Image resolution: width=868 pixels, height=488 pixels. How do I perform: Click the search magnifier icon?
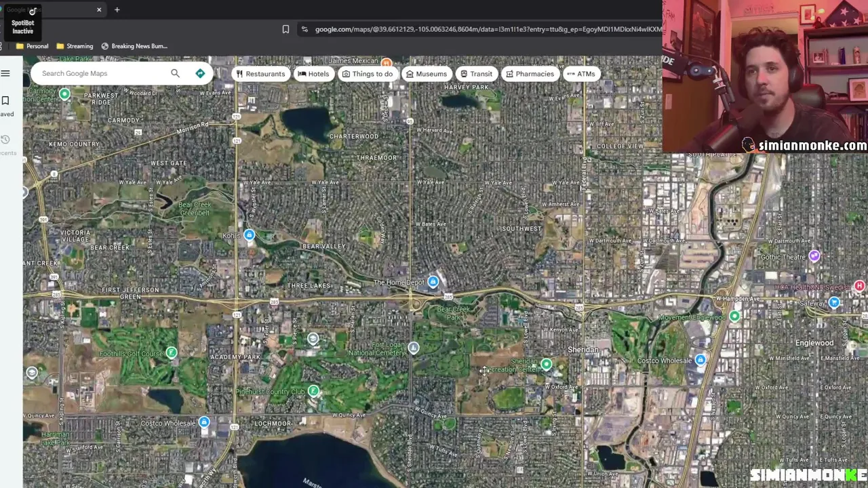click(x=175, y=73)
